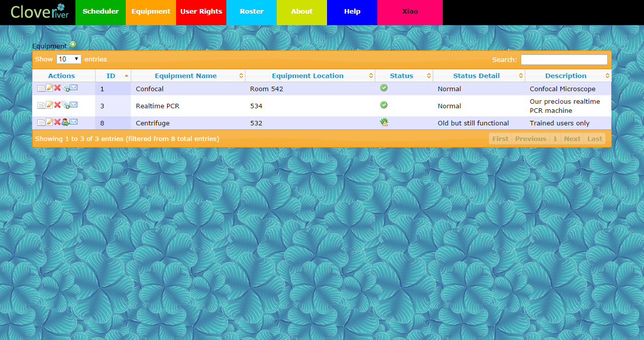The image size is (644, 340).
Task: Click the warning status icon on the Centrifuge row
Action: click(384, 121)
